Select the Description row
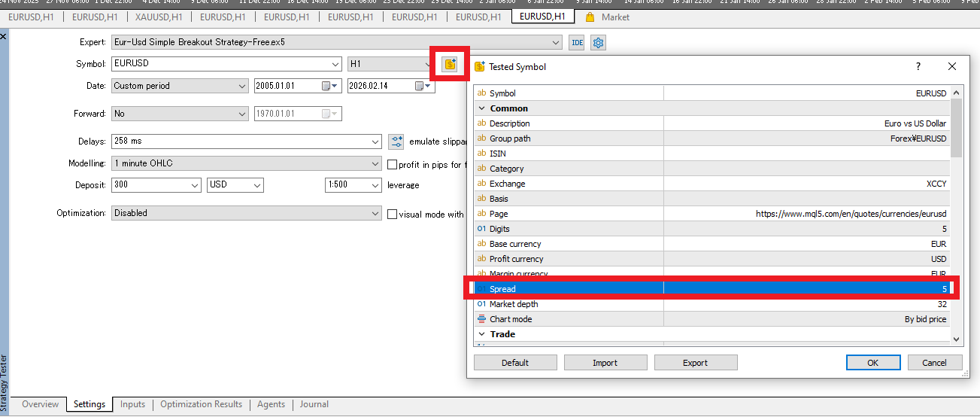980x417 pixels. [711, 123]
